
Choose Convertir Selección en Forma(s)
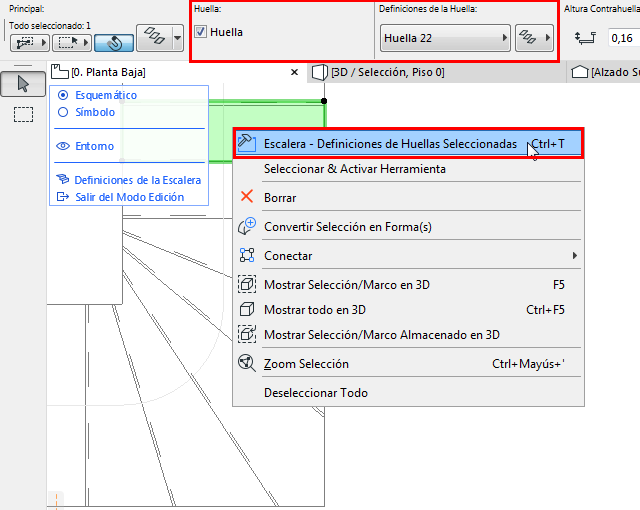[409, 226]
